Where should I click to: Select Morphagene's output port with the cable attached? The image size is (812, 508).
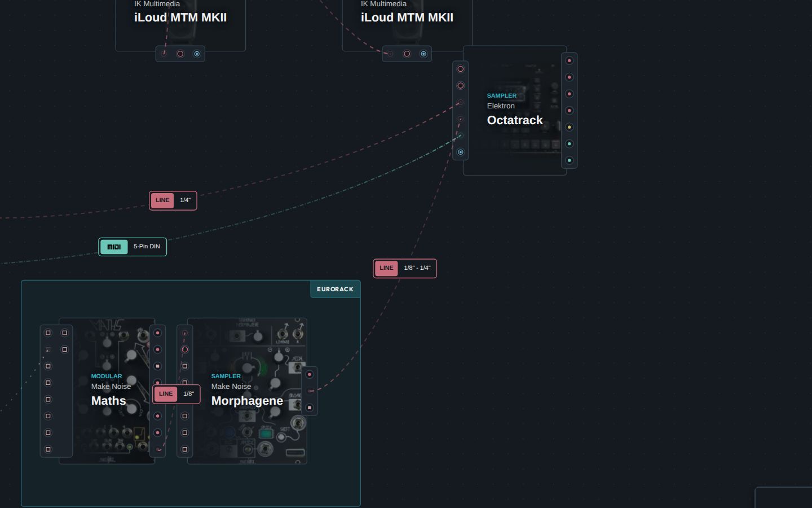(x=309, y=391)
